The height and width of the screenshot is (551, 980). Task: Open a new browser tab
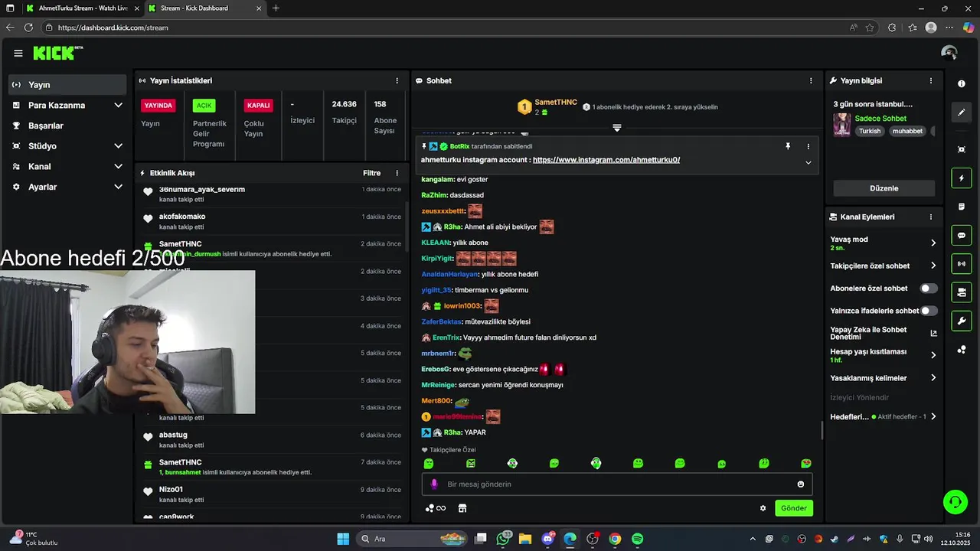point(276,8)
